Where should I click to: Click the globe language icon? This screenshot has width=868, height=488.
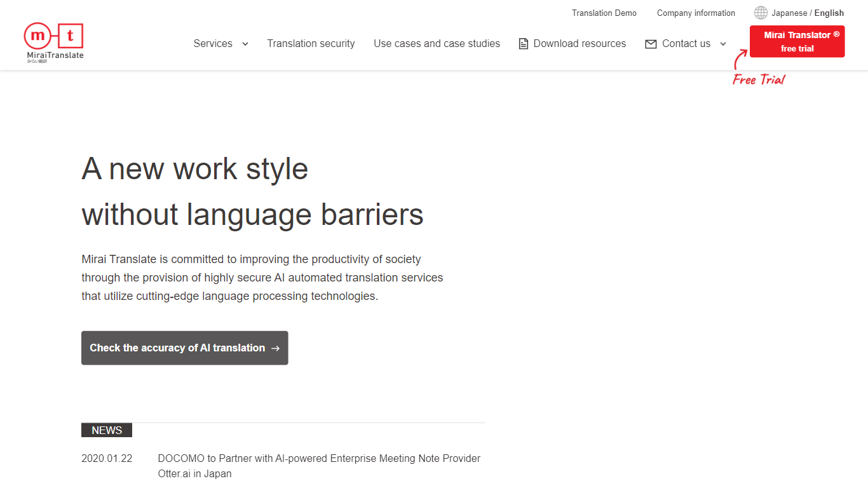click(761, 13)
